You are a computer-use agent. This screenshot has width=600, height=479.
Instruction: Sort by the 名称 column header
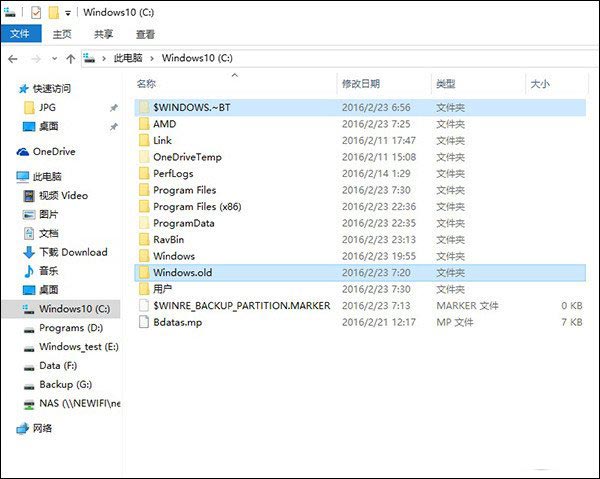click(x=147, y=84)
